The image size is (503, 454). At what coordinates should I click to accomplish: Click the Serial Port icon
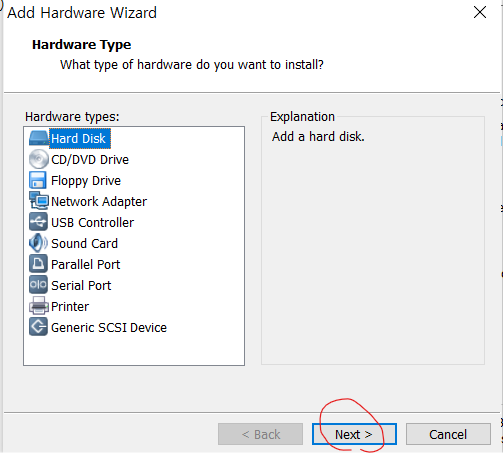click(x=38, y=285)
